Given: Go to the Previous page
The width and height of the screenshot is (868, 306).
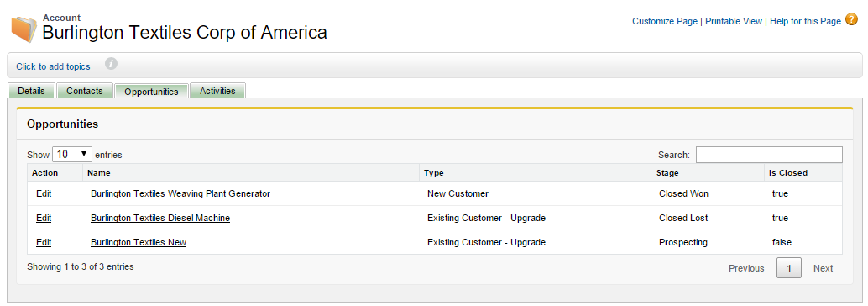Looking at the screenshot, I should coord(746,268).
